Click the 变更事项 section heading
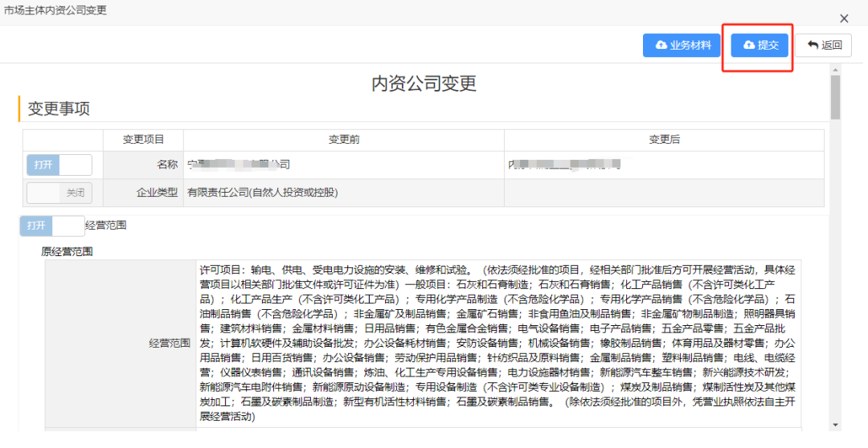The image size is (868, 448). tap(59, 108)
